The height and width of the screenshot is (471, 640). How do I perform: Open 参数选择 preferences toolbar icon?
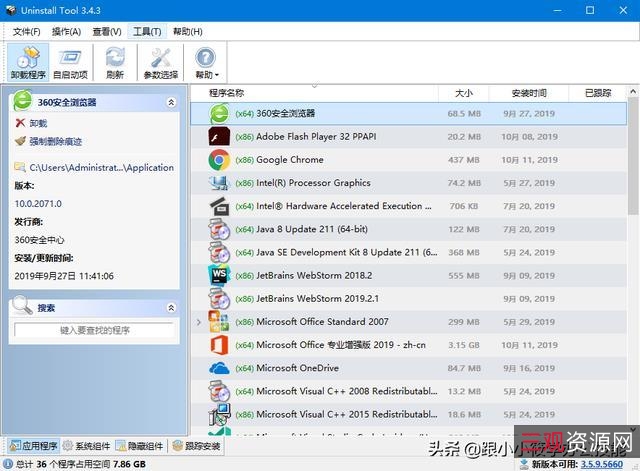[161, 62]
